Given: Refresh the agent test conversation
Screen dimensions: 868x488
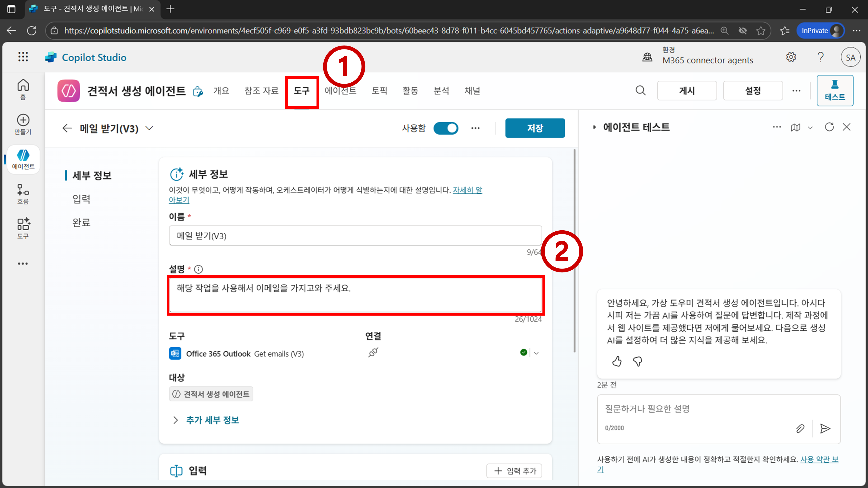Looking at the screenshot, I should [x=829, y=127].
